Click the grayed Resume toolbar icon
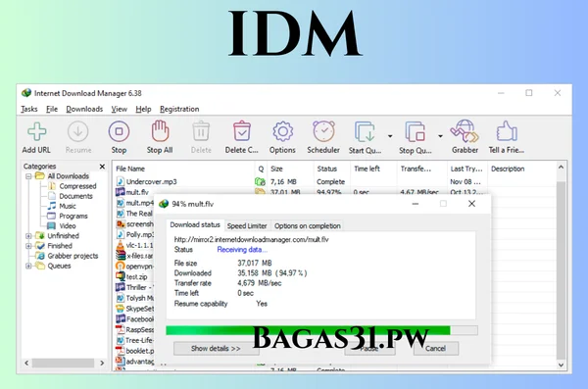This screenshot has height=389, width=588. pyautogui.click(x=78, y=131)
